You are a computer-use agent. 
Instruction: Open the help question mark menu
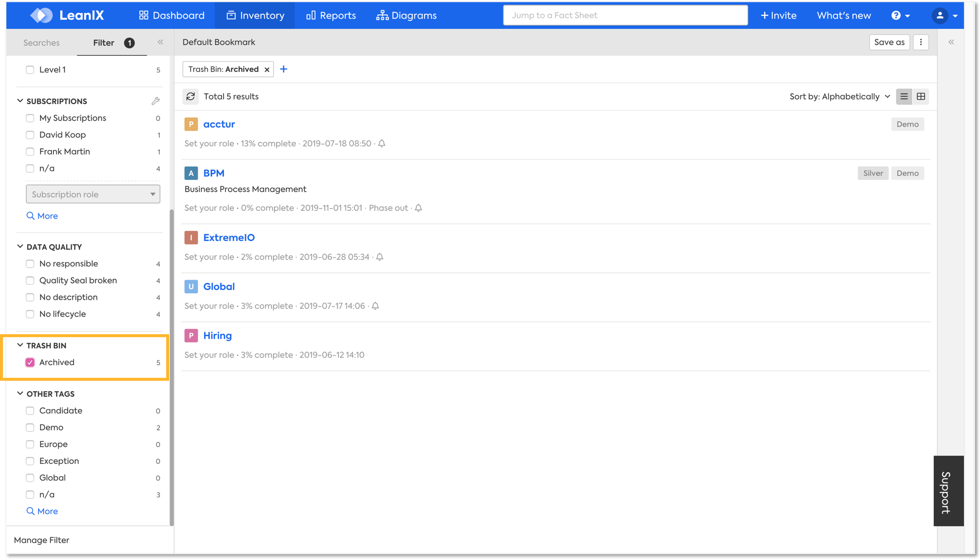pos(900,16)
